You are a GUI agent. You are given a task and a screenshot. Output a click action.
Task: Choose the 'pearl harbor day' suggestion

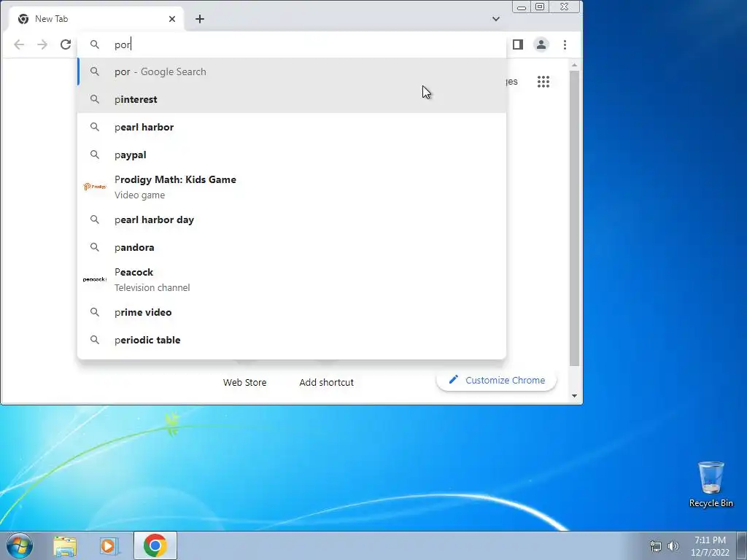292,219
